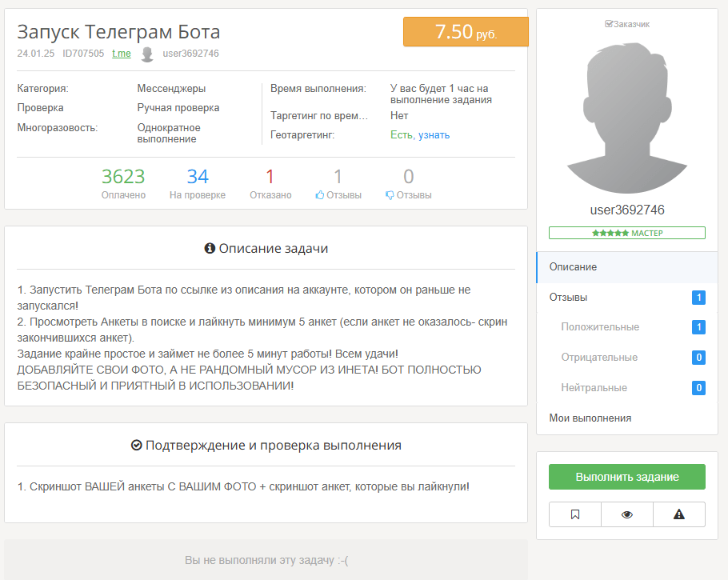Click the 34 На проверке counter

point(198,183)
